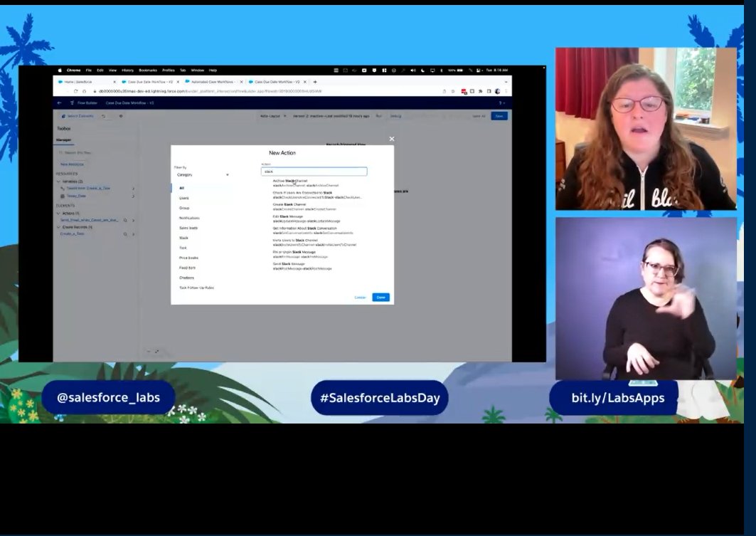This screenshot has width=756, height=536.
Task: Open the Bookmarks menu in menu bar
Action: tap(148, 70)
